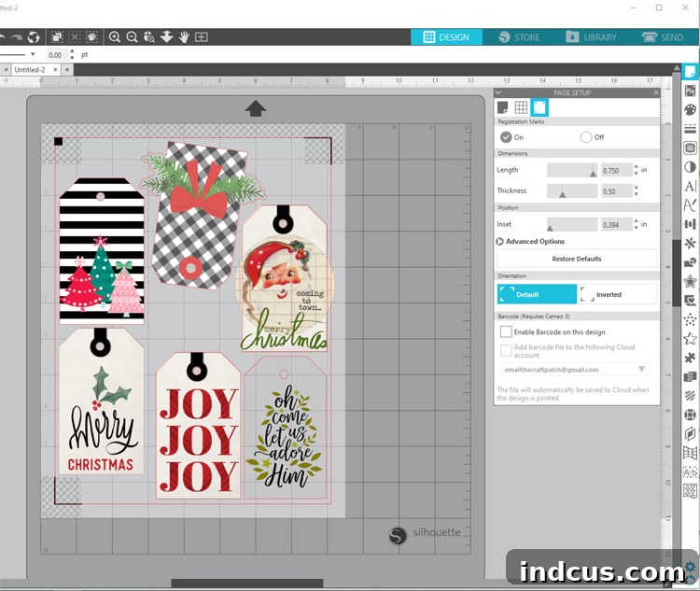Open the Fill color palette panel

pyautogui.click(x=690, y=110)
